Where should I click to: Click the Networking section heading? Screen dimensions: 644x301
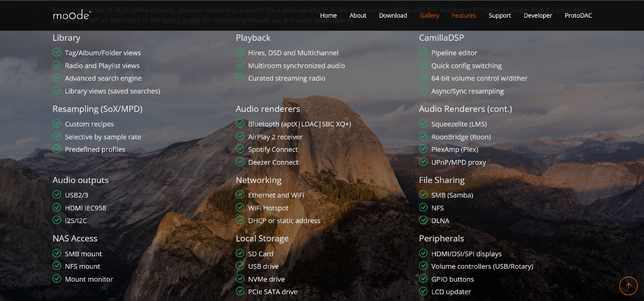click(259, 180)
